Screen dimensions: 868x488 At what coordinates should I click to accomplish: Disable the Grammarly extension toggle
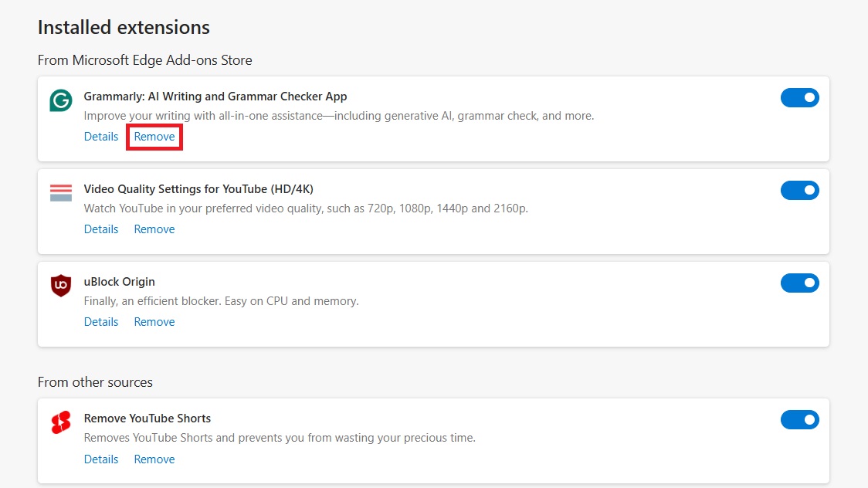coord(799,97)
